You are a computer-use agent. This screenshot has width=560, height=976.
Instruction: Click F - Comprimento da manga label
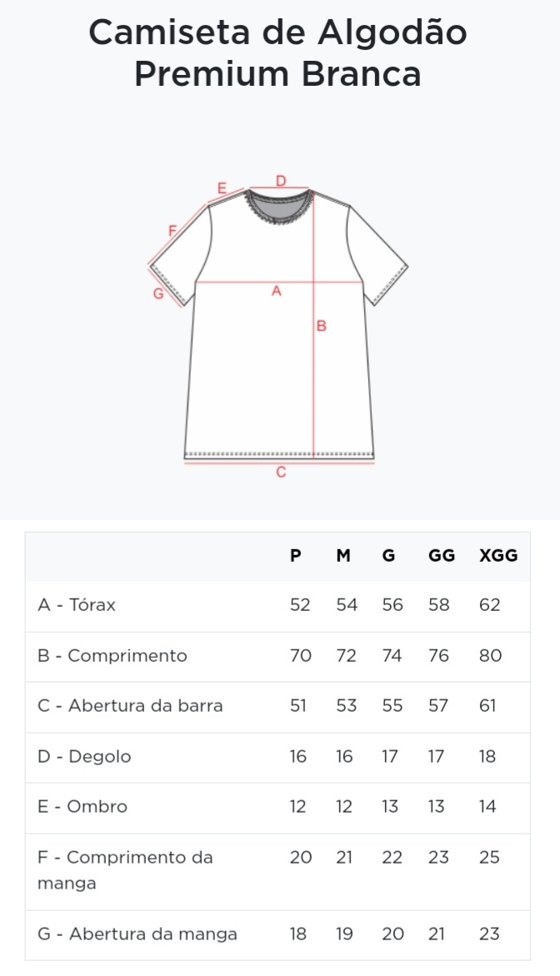coord(125,869)
